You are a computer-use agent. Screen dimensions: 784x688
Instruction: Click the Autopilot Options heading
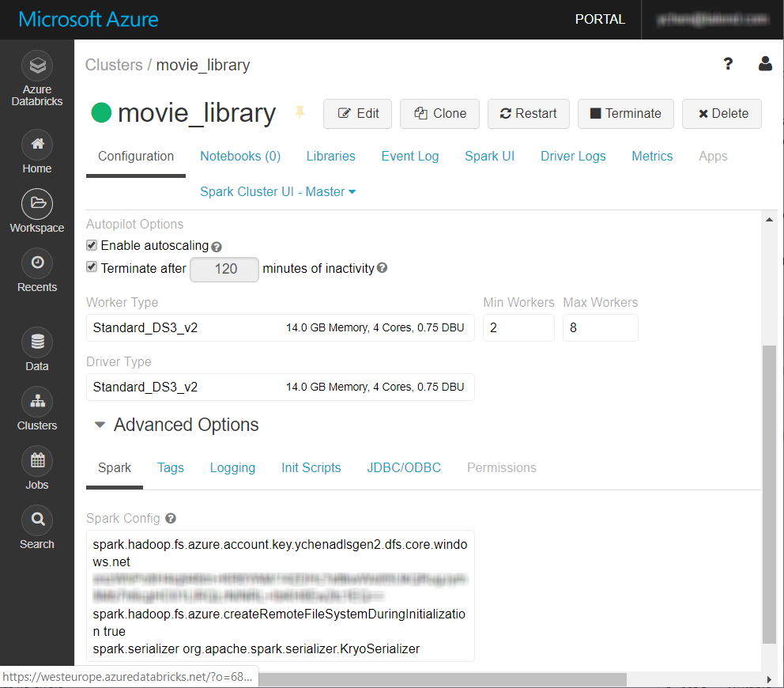coord(134,224)
